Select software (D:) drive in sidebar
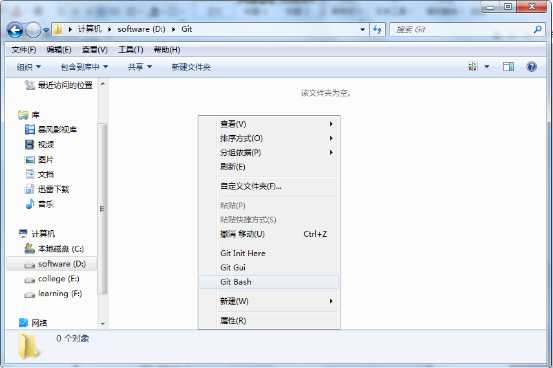 coord(51,264)
